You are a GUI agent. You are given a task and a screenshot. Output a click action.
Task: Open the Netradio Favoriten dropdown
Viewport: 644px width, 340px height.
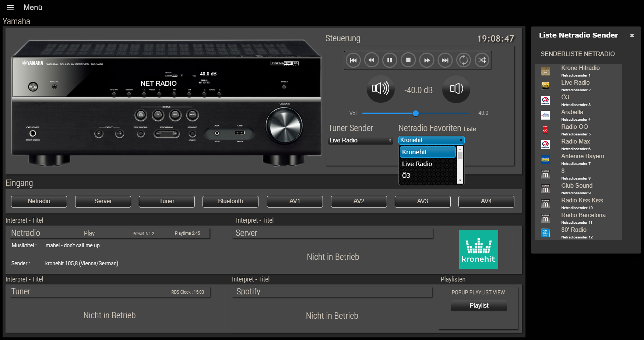[431, 140]
